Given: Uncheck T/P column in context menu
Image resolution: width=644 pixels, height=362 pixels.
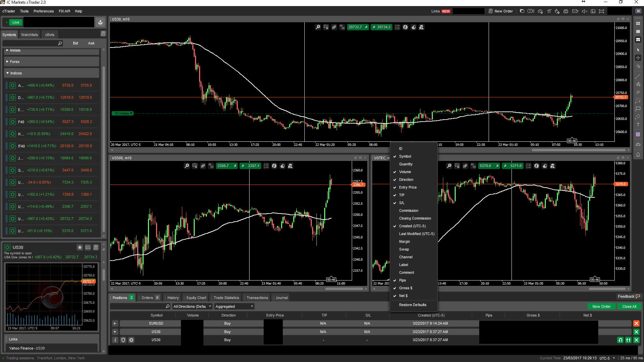Looking at the screenshot, I should tap(414, 195).
